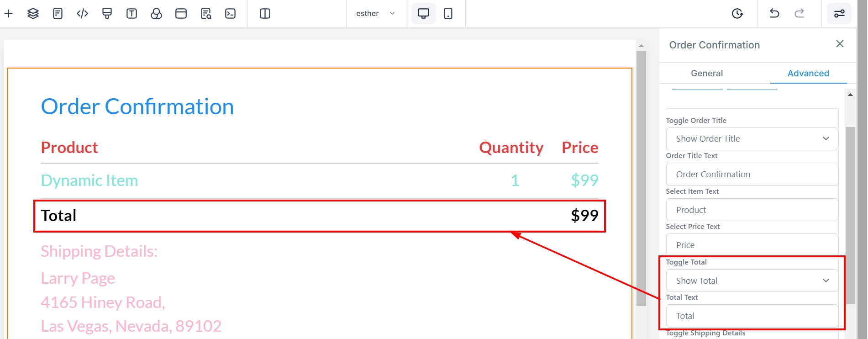Open version history clock icon
This screenshot has height=339, width=868.
coord(737,14)
